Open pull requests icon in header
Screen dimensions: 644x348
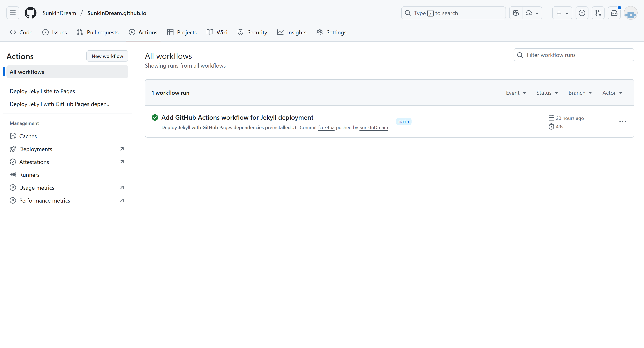[x=598, y=13]
